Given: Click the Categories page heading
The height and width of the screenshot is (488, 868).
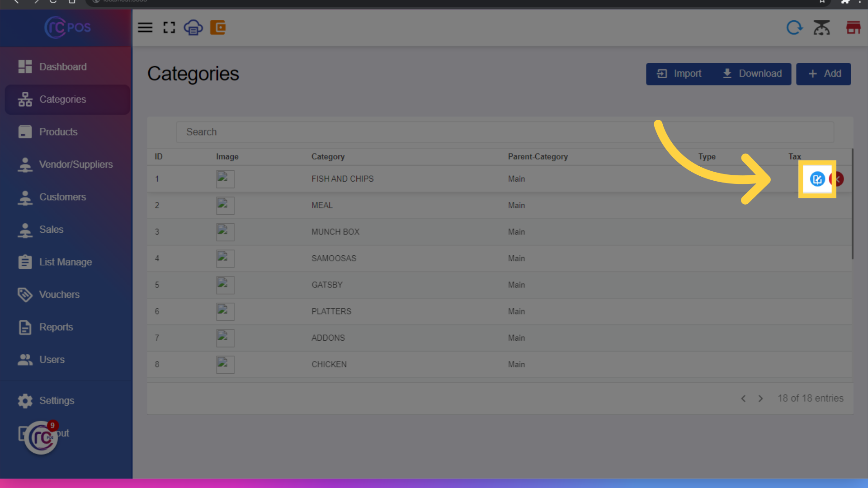Looking at the screenshot, I should [x=193, y=74].
